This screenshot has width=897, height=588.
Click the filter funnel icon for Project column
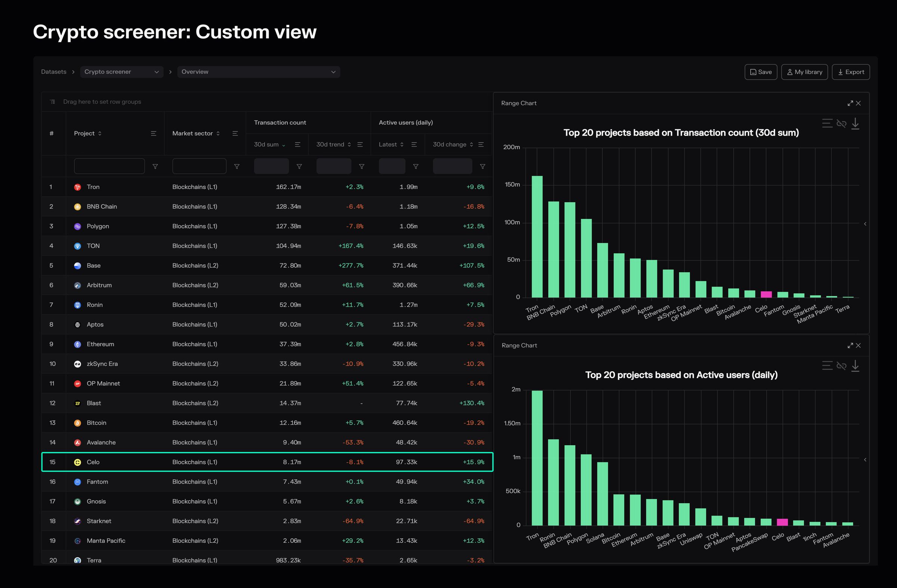155,167
